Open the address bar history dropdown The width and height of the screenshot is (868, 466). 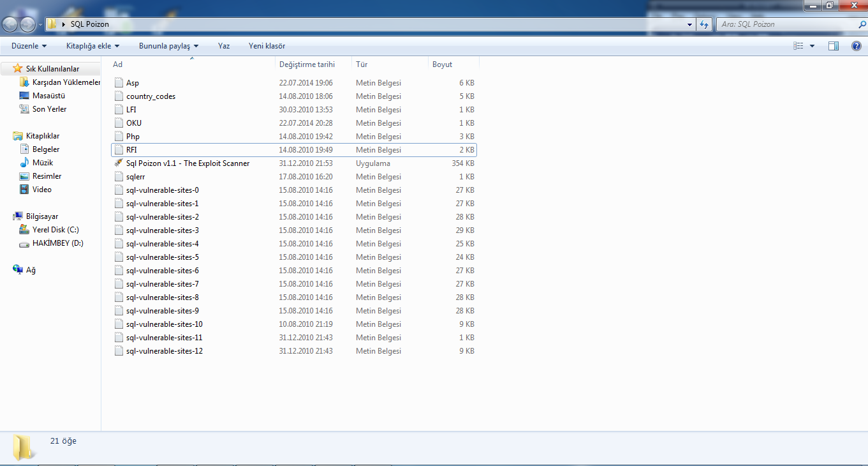coord(690,24)
